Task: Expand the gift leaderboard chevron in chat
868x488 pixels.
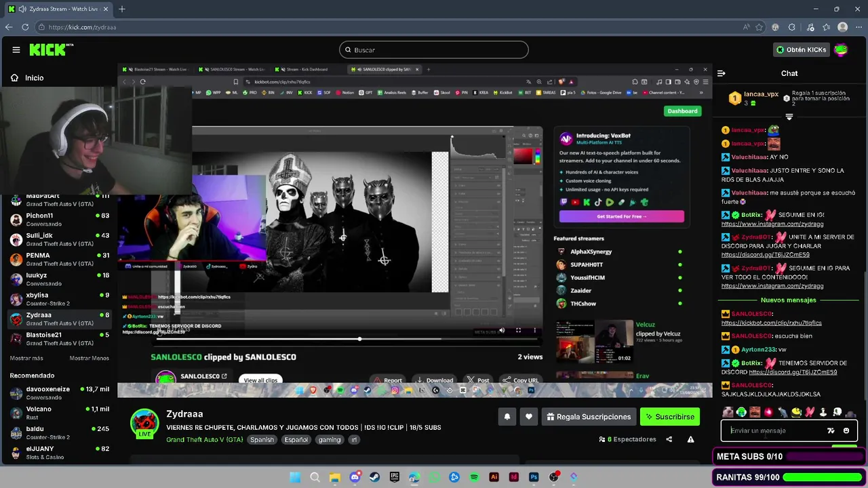Action: pos(789,117)
